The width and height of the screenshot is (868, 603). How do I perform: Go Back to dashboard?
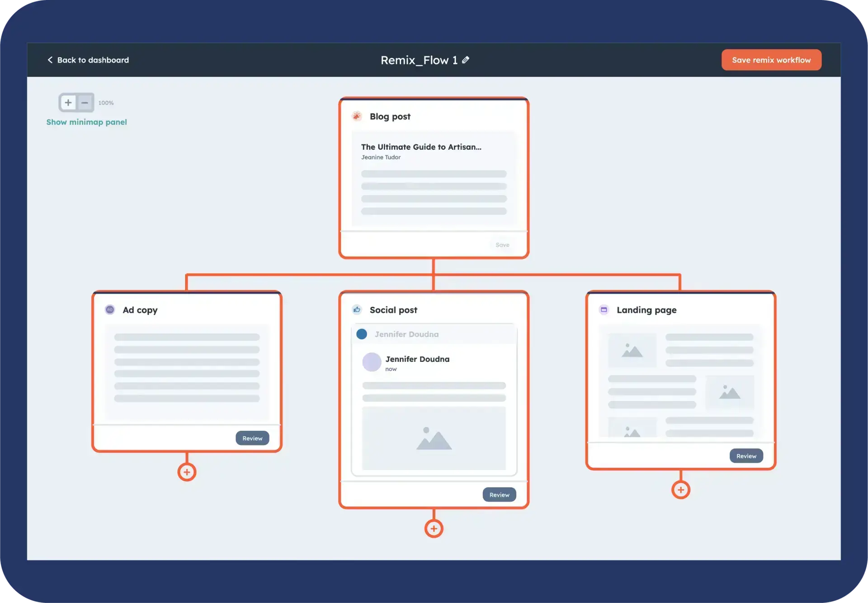point(93,60)
